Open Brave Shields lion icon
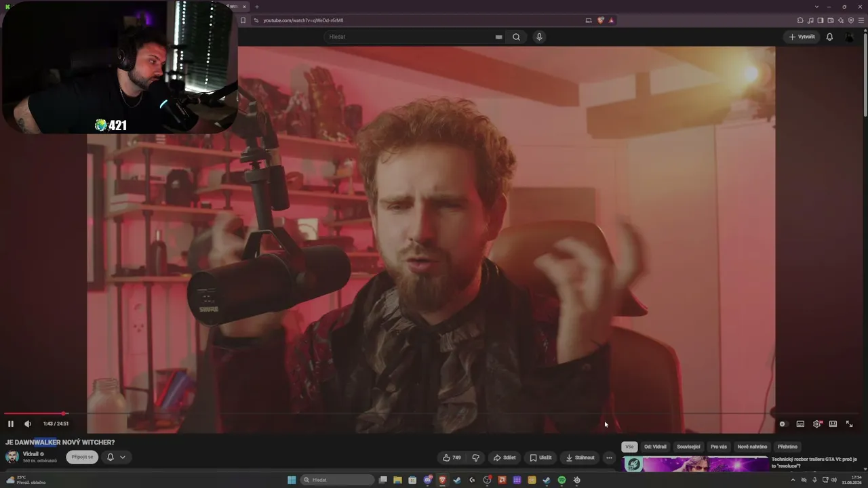The image size is (868, 488). (x=601, y=20)
